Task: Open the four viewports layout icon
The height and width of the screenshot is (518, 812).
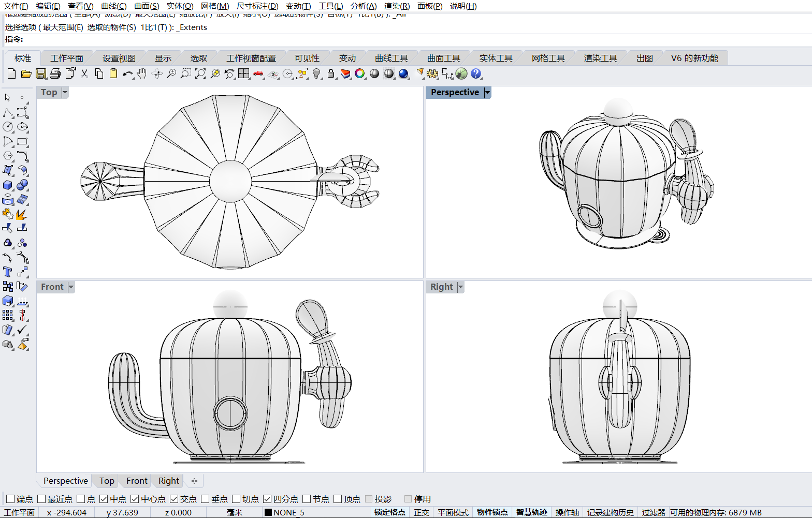Action: coord(244,74)
